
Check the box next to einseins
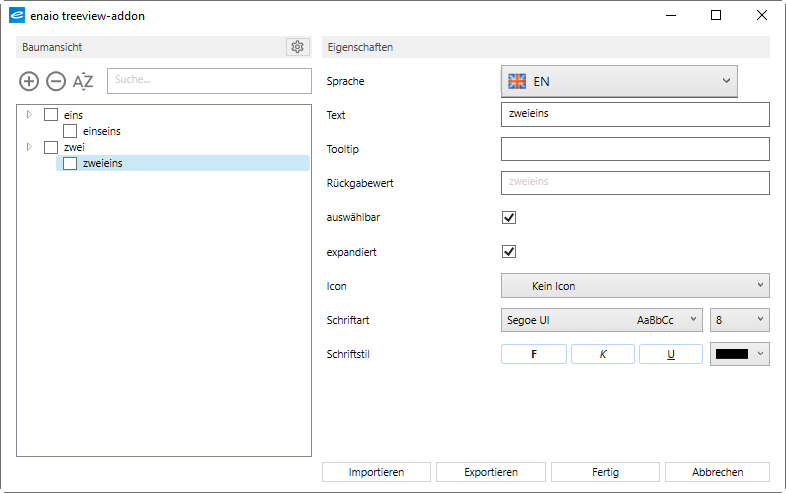70,131
